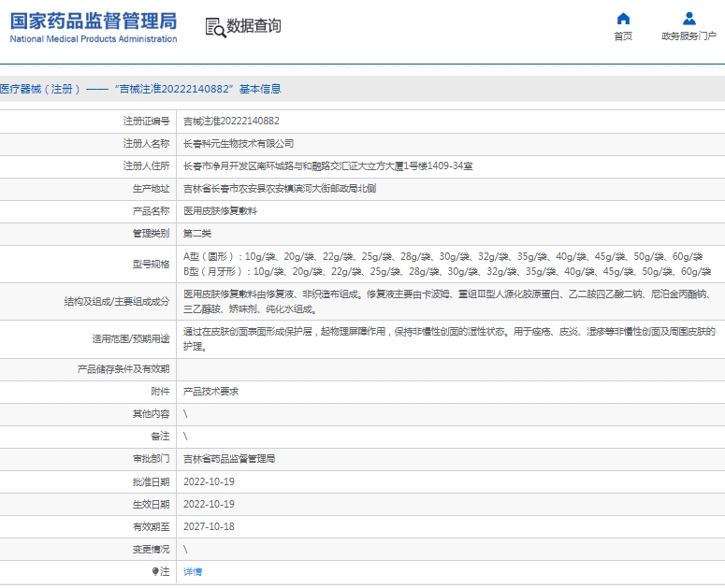Screen dimensions: 725x588
Task: Click the product name 医用皮肤修复敷料
Action: point(220,210)
